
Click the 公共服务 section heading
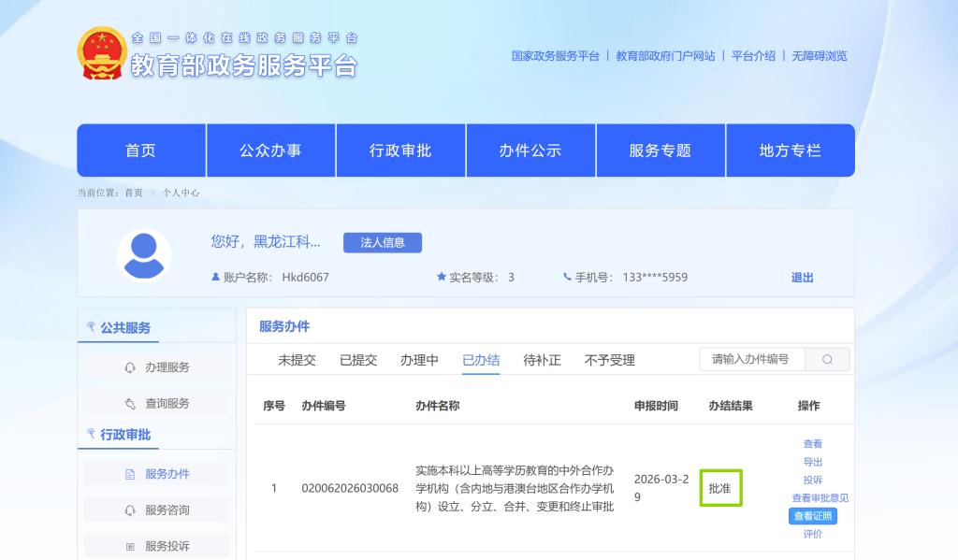(125, 328)
